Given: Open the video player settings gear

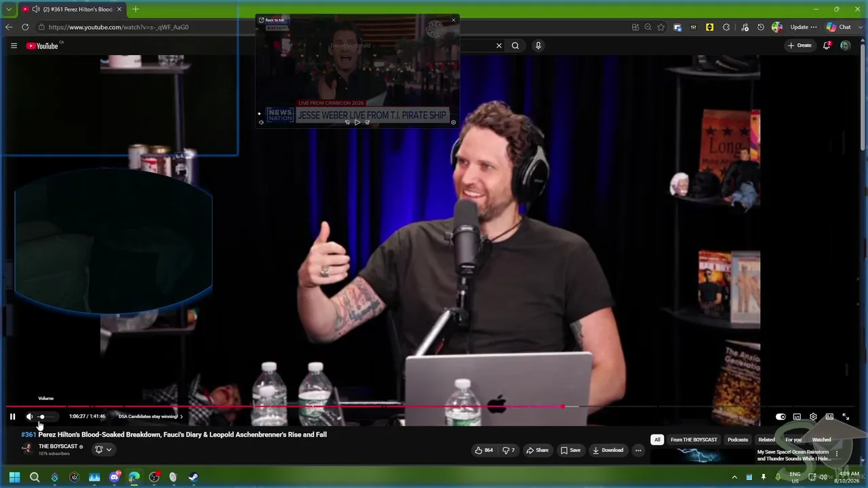Looking at the screenshot, I should click(x=813, y=417).
